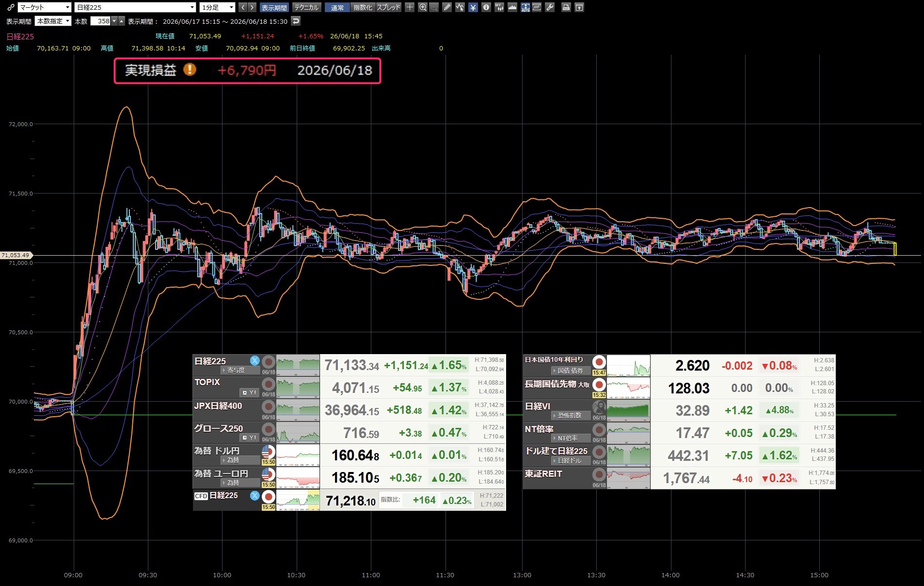This screenshot has height=586, width=924.
Task: Switch to the 表示期間 tab
Action: coord(274,7)
